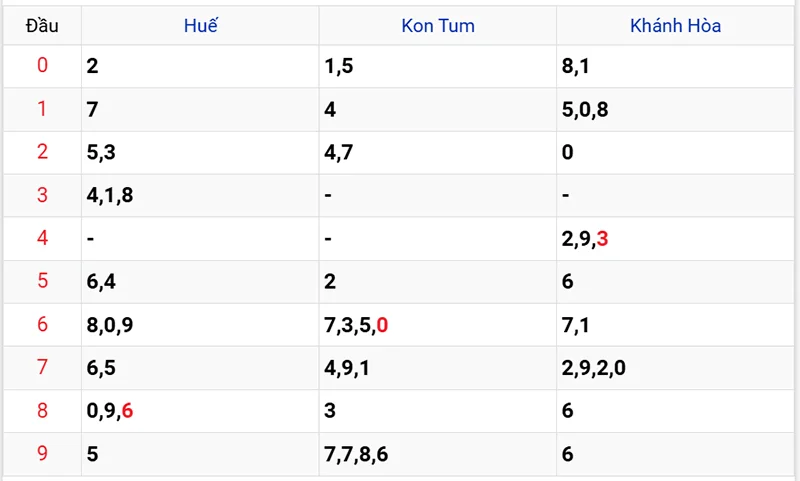Image resolution: width=800 pixels, height=481 pixels.
Task: Open the Kon Tum column header link
Action: (x=437, y=26)
